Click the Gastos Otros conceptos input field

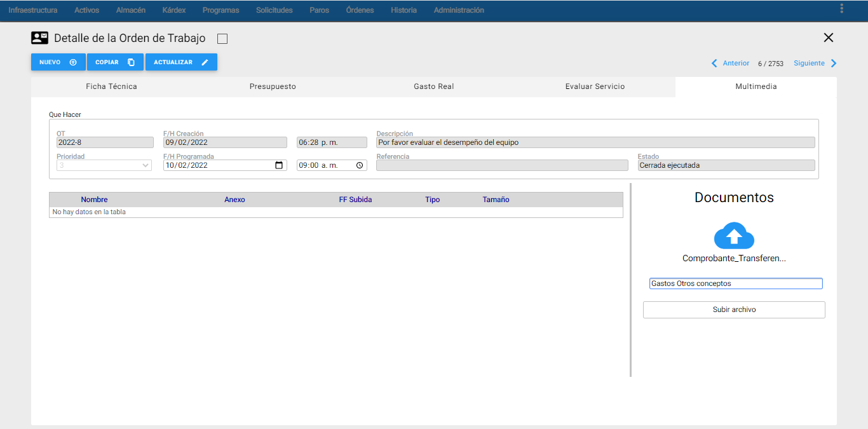point(736,283)
